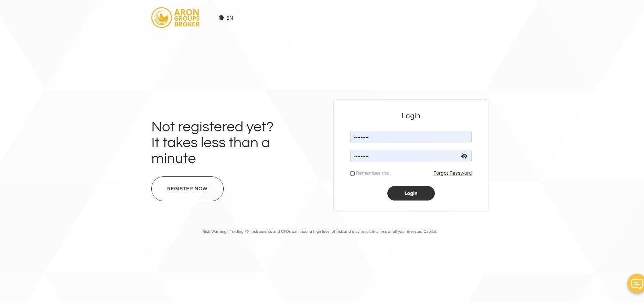
Task: Click the 'It takes less than a' line
Action: click(x=211, y=143)
